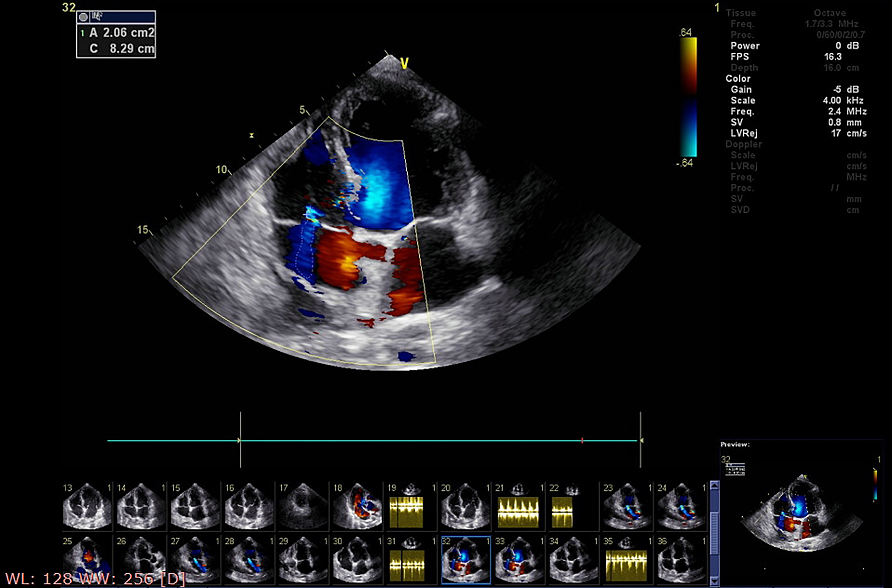Expand the Tissue Octave row in the parameter panel
Viewport: 892px width, 588px height.
[x=741, y=12]
